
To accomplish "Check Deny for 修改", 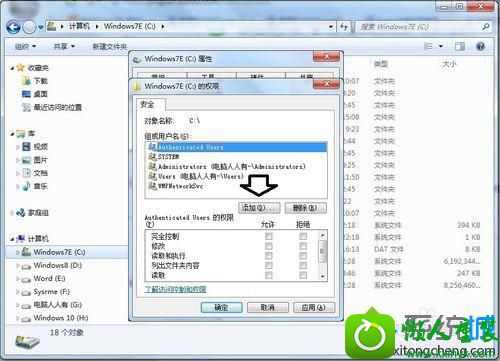I will [x=303, y=246].
